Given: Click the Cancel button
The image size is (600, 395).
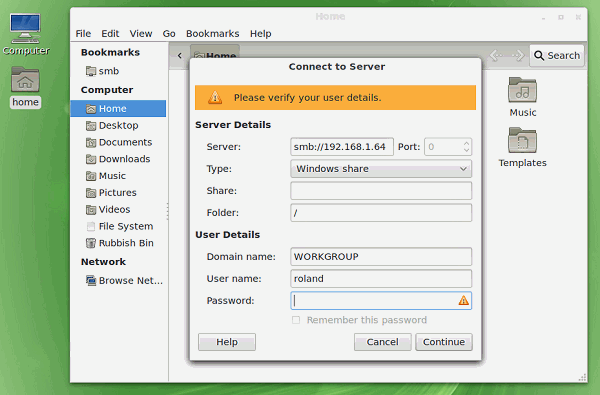Looking at the screenshot, I should pyautogui.click(x=383, y=342).
